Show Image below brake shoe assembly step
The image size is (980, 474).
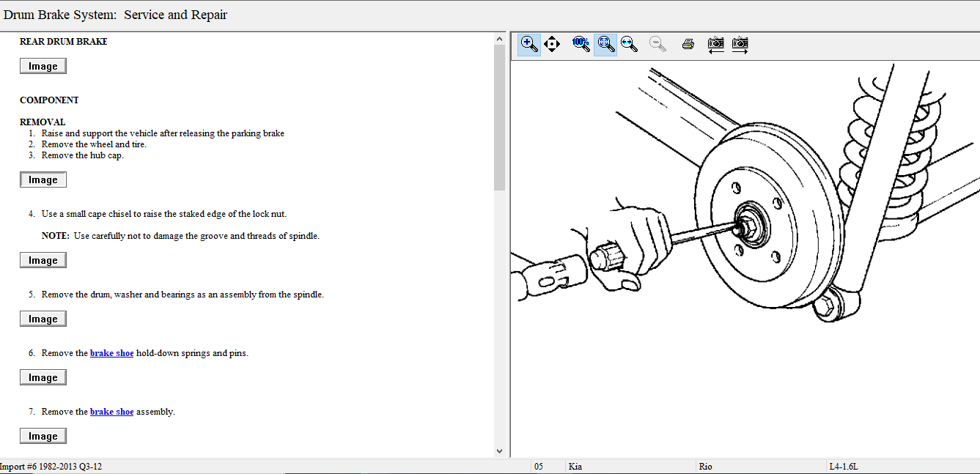point(43,436)
